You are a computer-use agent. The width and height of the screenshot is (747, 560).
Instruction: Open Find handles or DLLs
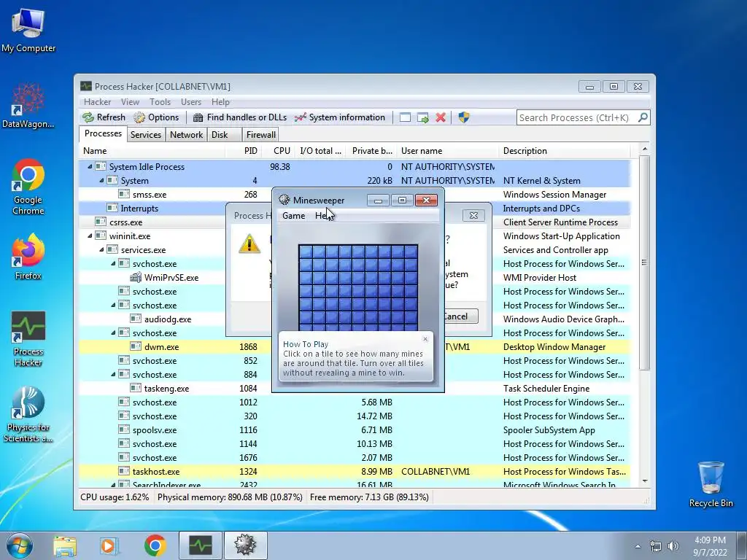[x=239, y=117]
